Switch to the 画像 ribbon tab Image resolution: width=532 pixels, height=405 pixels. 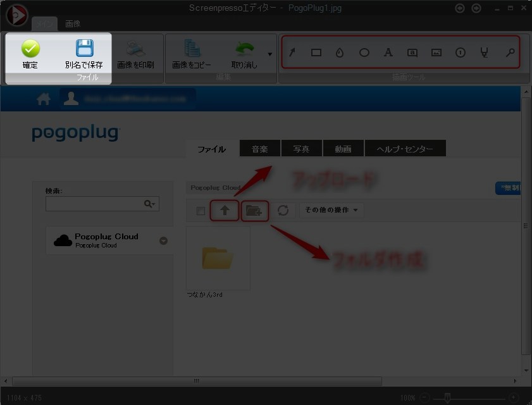[x=73, y=24]
